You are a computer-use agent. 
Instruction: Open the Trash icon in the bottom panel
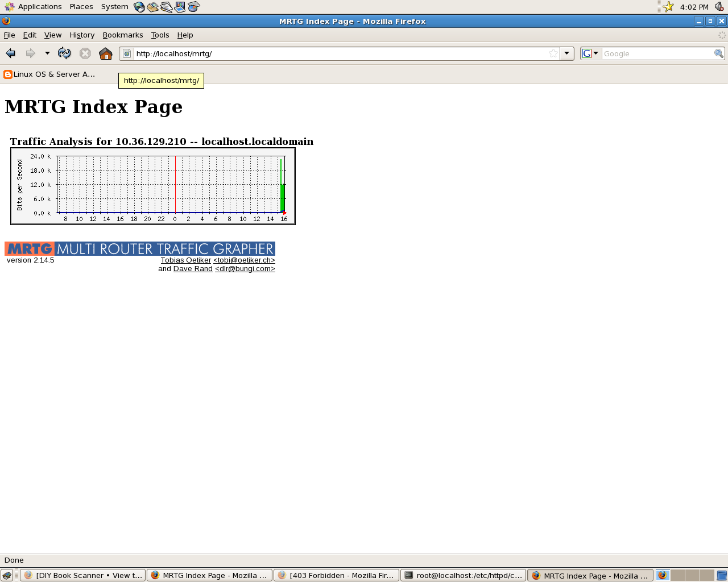722,575
